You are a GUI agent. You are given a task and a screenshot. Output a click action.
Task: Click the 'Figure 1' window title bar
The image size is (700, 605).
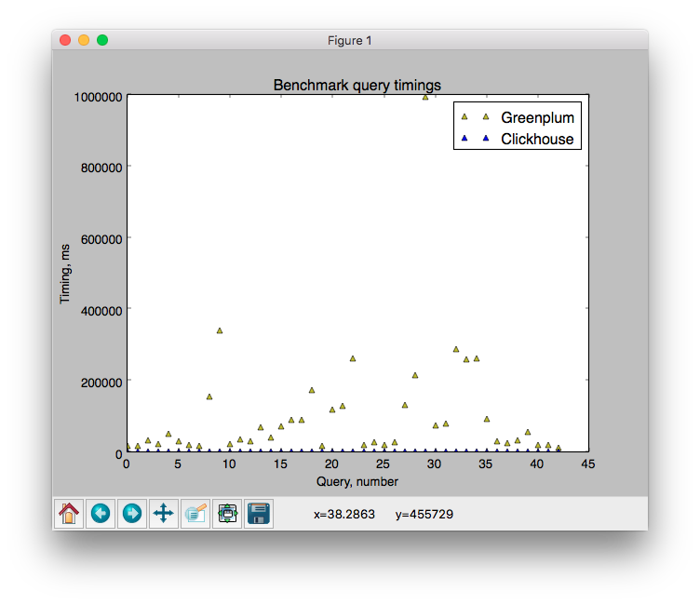350,40
